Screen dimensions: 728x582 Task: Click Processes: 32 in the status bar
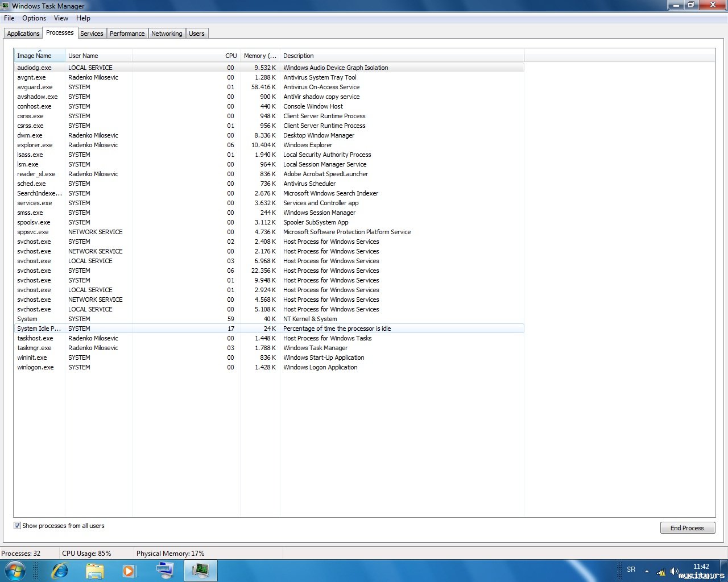21,554
